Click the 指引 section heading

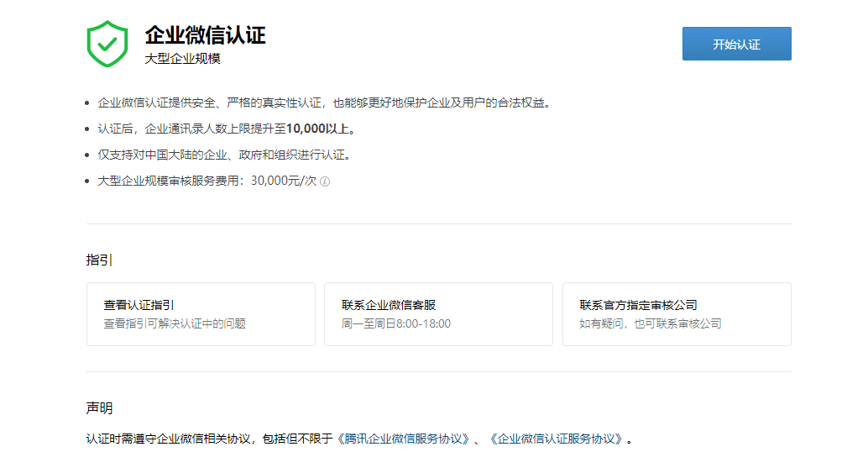pos(100,260)
